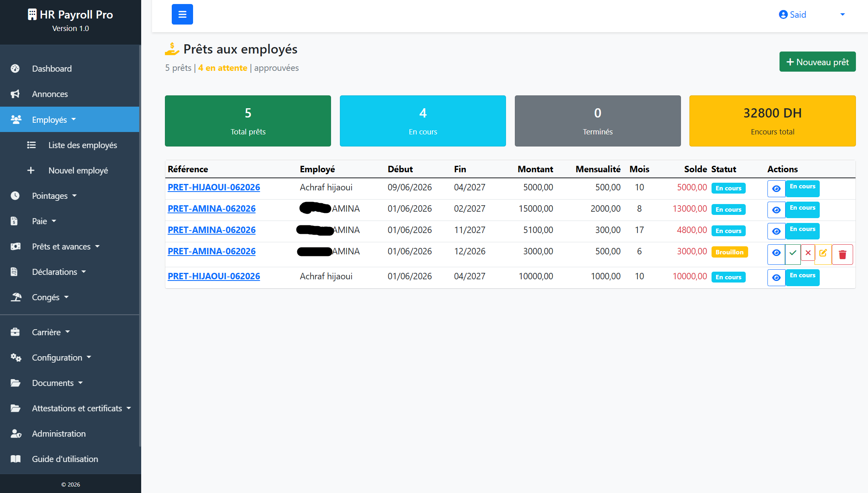Open the Said user dropdown arrow

[x=842, y=14]
